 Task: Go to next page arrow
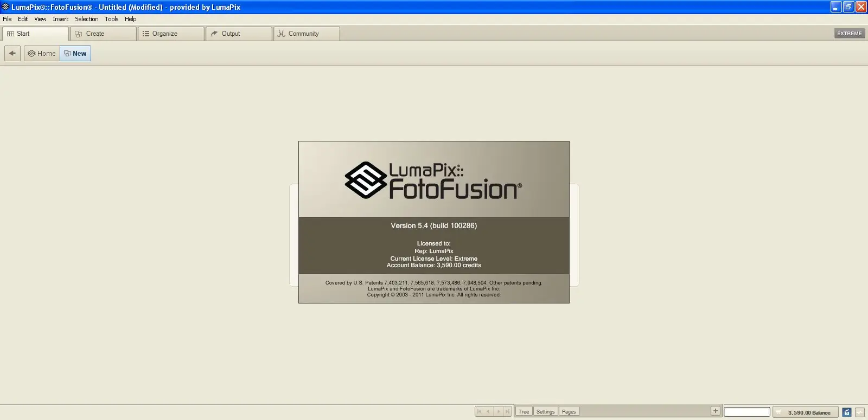499,412
